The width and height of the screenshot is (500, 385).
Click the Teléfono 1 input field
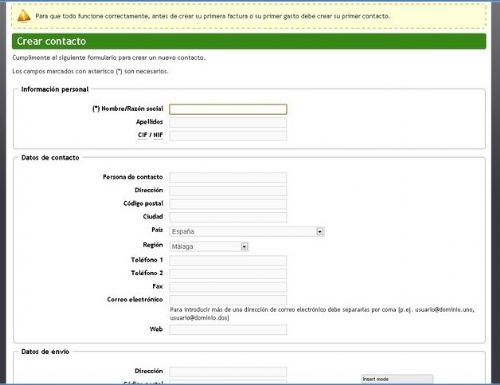[228, 260]
